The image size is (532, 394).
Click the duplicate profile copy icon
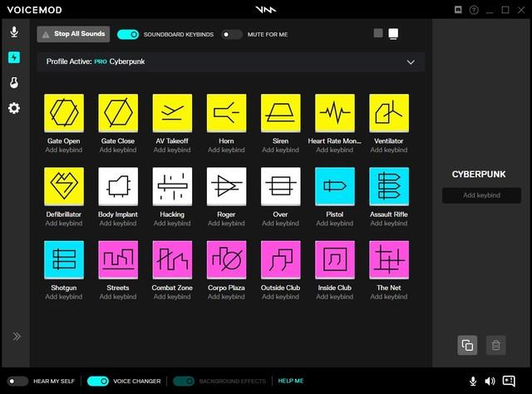point(467,345)
